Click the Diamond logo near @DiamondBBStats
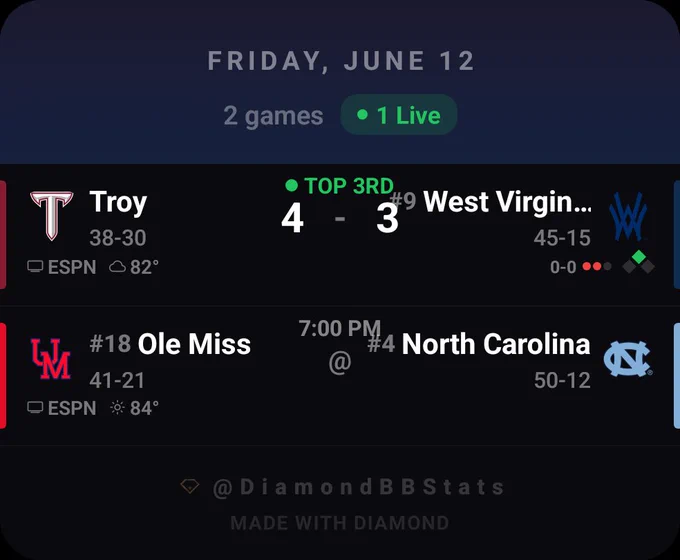The image size is (680, 560). click(190, 486)
